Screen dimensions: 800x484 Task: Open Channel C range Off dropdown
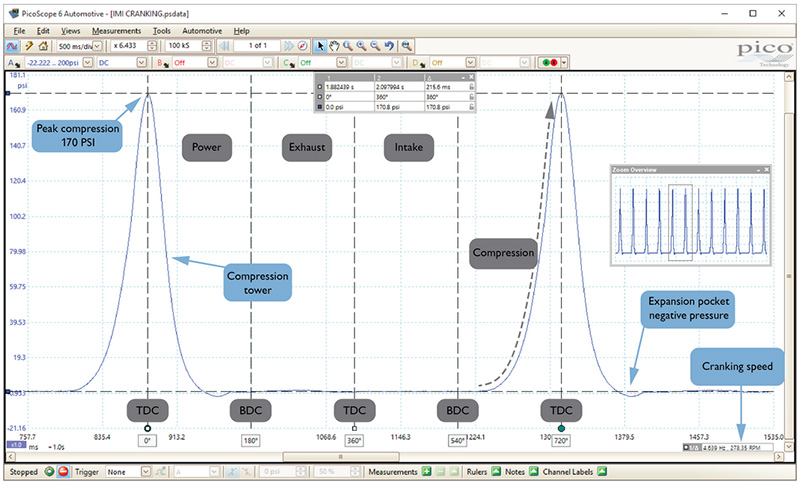click(x=341, y=63)
